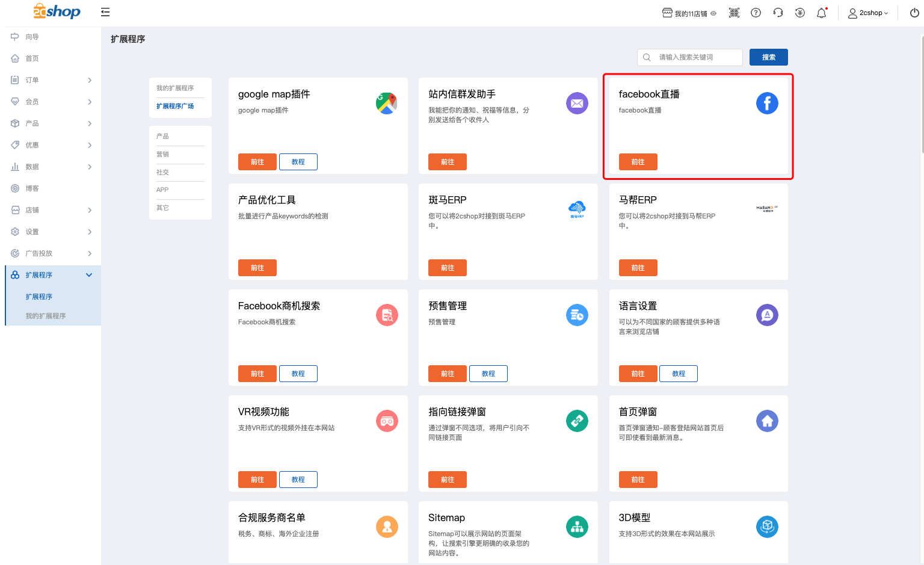
Task: Click the VR视频功能 goggles icon
Action: [387, 421]
